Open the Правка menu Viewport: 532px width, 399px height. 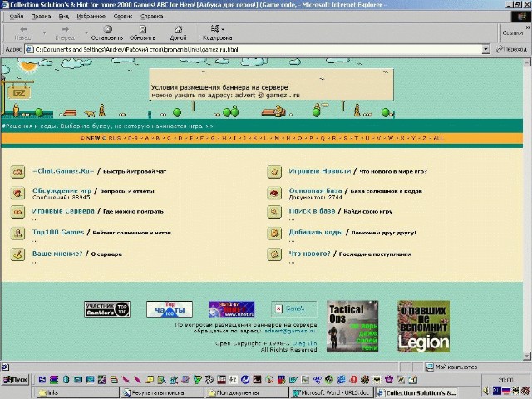[41, 17]
